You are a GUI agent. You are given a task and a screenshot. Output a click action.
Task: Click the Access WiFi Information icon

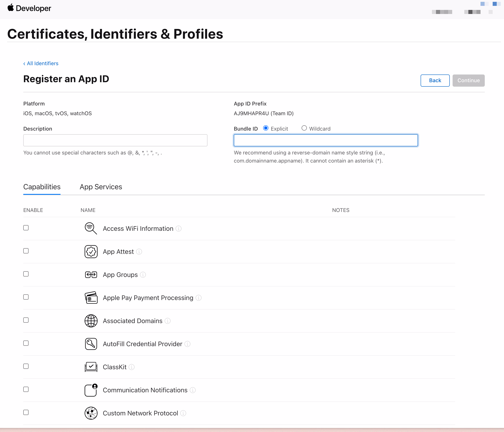91,228
